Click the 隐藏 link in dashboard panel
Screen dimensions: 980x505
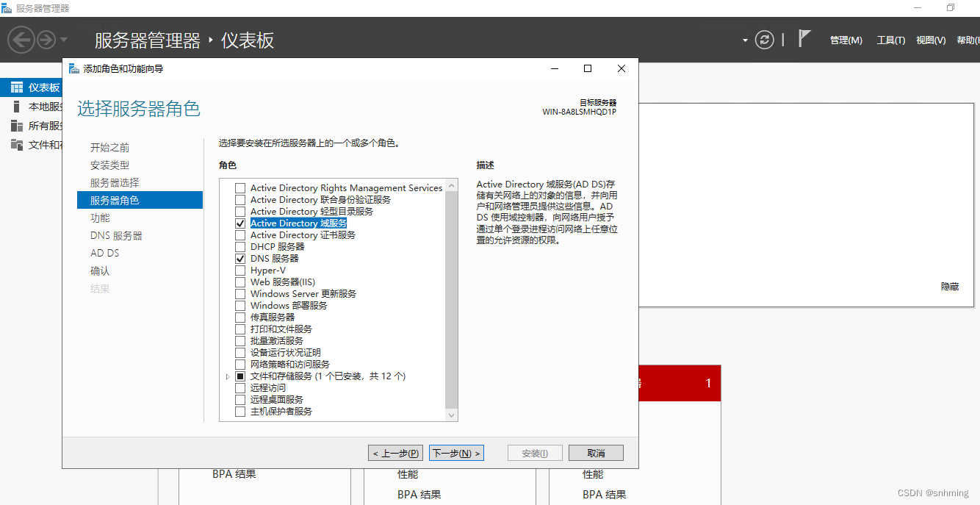950,287
